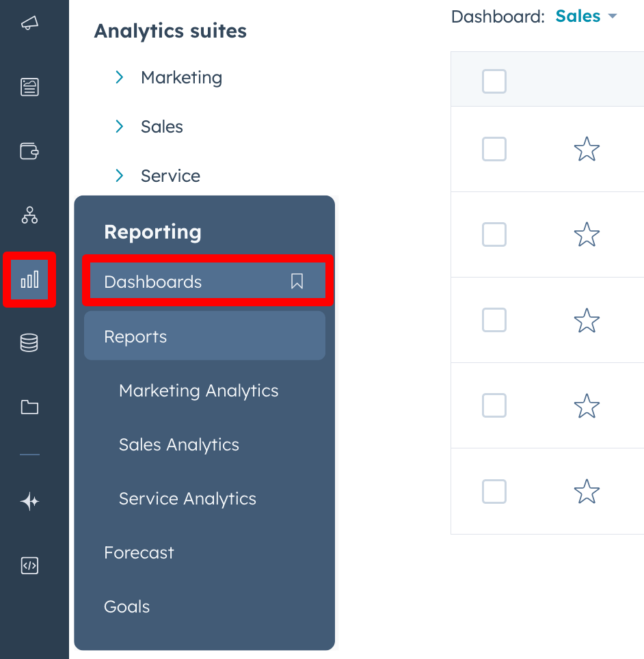The width and height of the screenshot is (644, 659).
Task: Open Service Analytics from Reporting menu
Action: coord(187,499)
